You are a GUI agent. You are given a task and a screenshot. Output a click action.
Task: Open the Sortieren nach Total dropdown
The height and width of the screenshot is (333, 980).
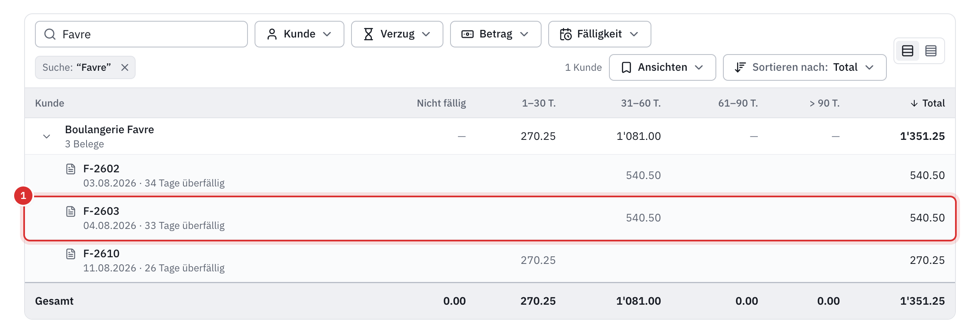pyautogui.click(x=804, y=67)
